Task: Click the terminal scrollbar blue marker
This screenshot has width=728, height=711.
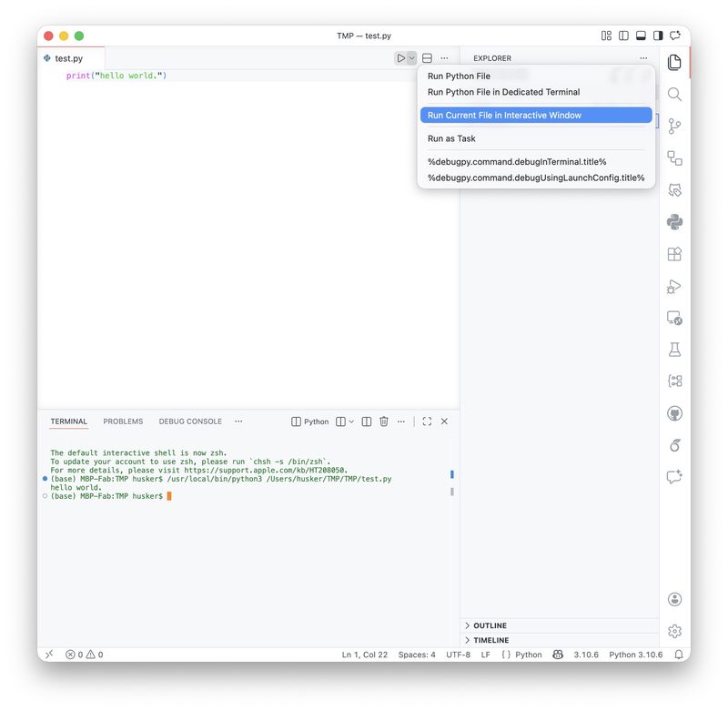Action: click(x=451, y=474)
